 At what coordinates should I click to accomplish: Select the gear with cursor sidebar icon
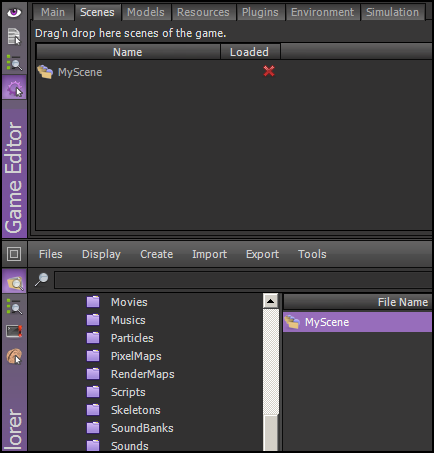[x=14, y=88]
